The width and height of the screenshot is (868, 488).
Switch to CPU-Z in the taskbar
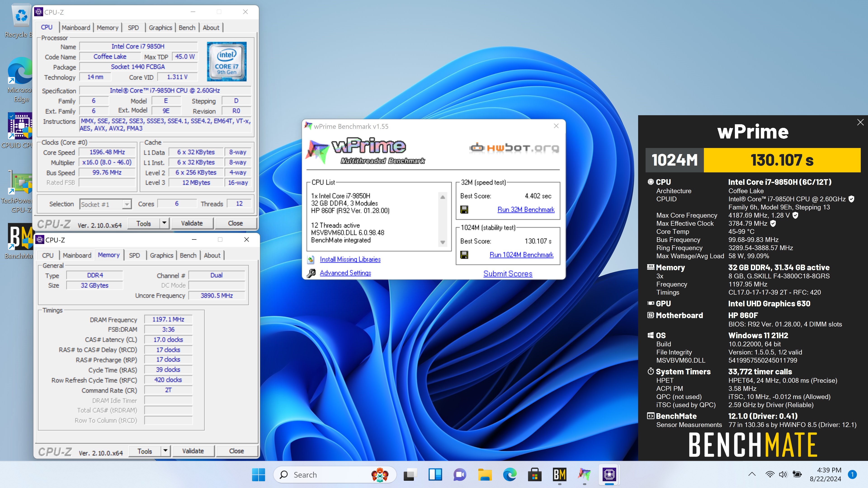(x=609, y=474)
